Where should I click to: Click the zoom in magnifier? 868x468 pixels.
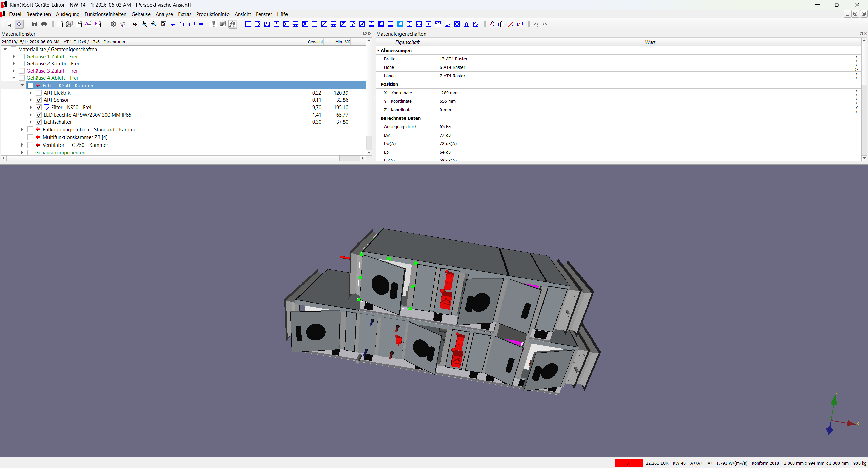pyautogui.click(x=144, y=24)
